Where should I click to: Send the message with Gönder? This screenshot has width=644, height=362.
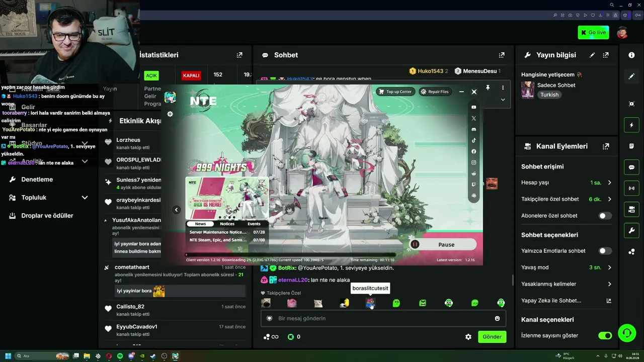point(492,337)
